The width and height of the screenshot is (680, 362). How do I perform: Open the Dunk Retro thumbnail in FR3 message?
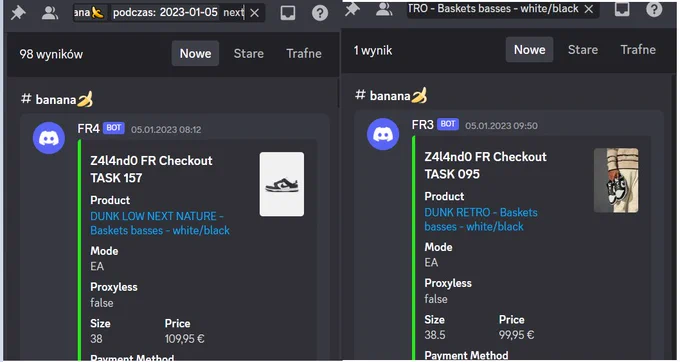click(616, 180)
